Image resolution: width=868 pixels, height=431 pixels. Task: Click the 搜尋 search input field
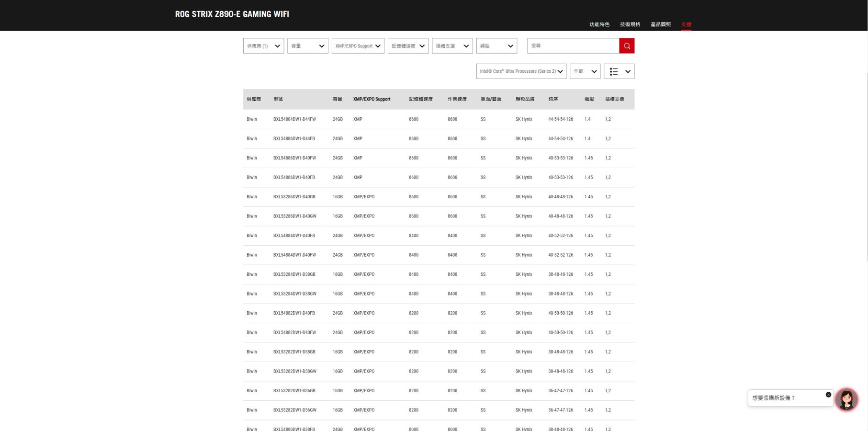click(x=573, y=46)
